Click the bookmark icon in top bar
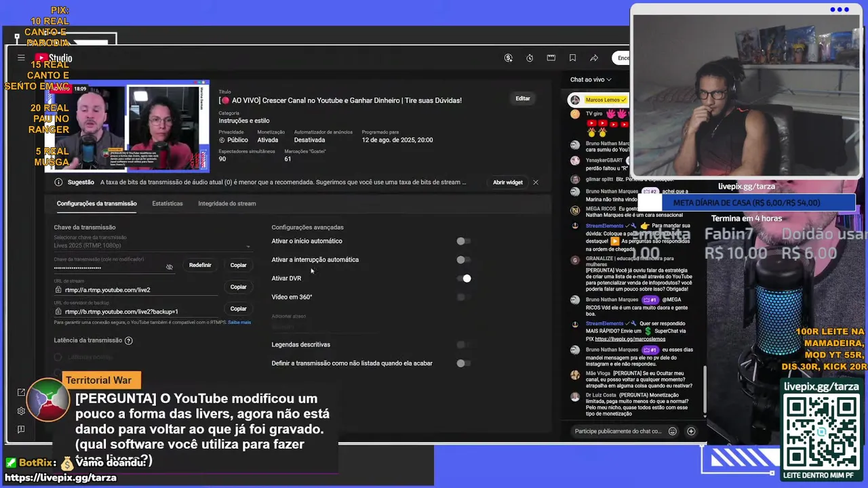The image size is (868, 488). pyautogui.click(x=573, y=58)
